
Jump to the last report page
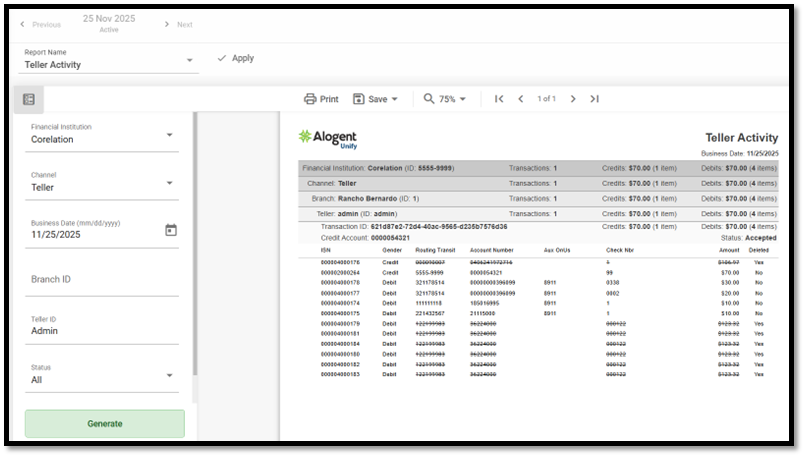(594, 99)
